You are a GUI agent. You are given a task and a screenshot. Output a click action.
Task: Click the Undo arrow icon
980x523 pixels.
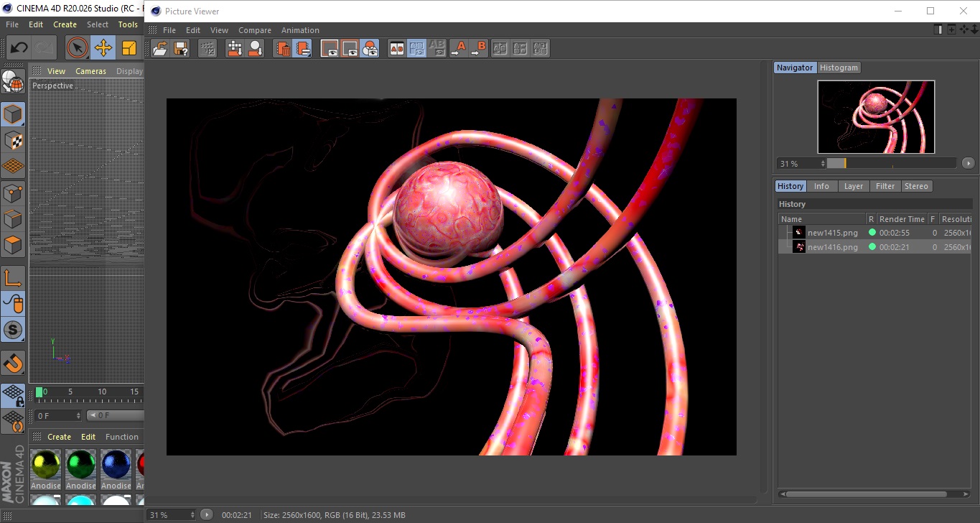pos(19,48)
